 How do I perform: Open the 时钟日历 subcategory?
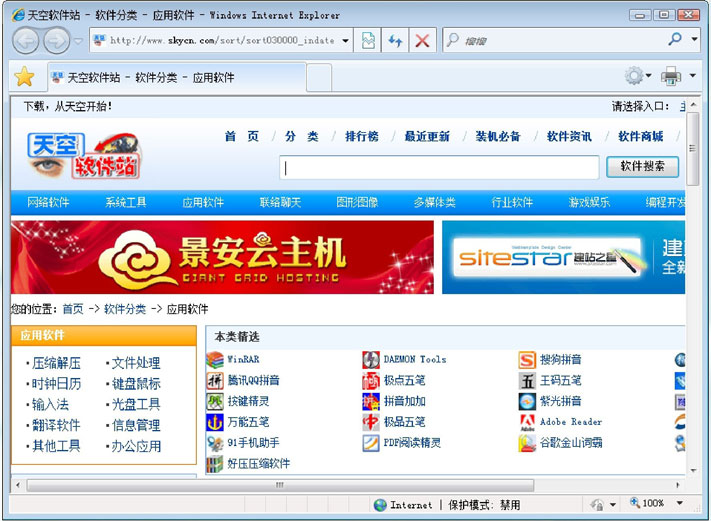56,384
